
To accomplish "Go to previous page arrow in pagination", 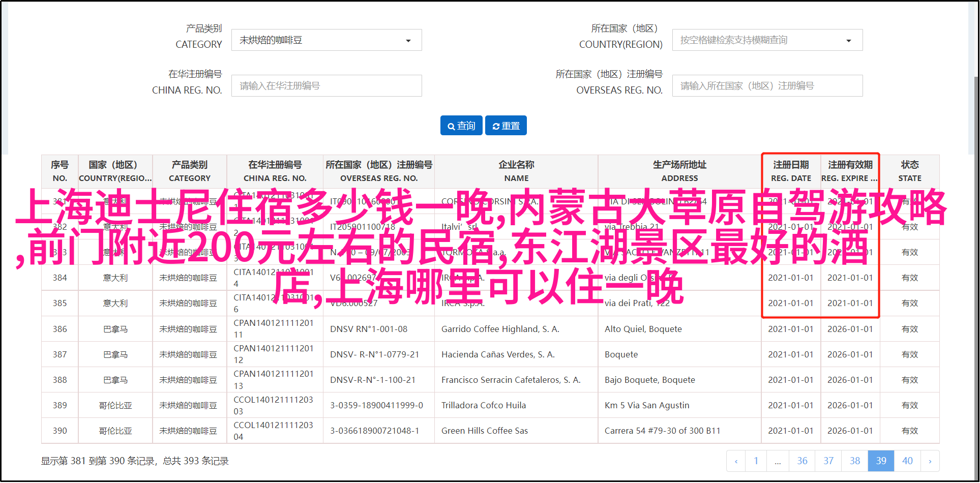I will pos(736,461).
